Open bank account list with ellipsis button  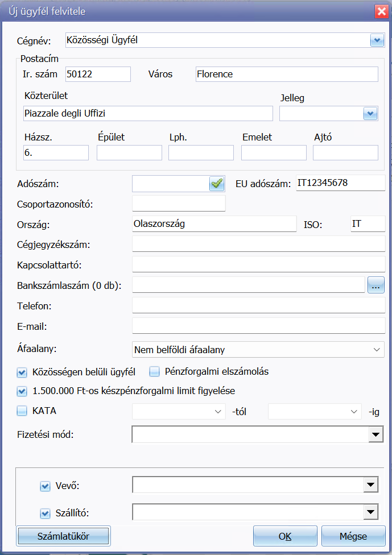click(376, 285)
